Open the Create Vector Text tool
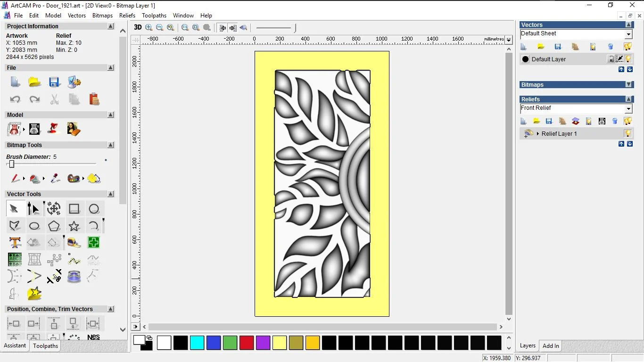This screenshot has width=644, height=362. tap(15, 242)
